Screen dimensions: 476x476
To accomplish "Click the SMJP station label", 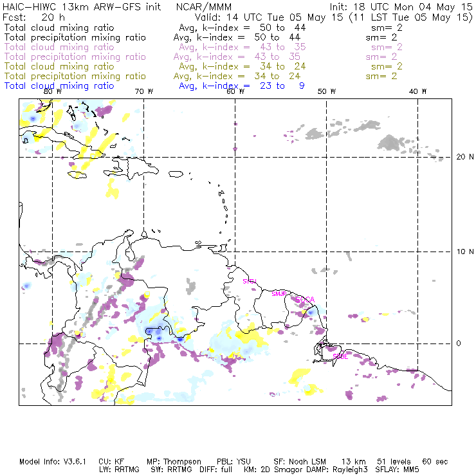I will coord(279,293).
